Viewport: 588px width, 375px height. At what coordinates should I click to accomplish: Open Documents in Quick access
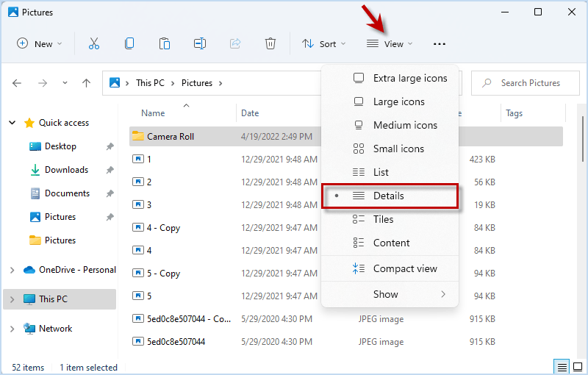pyautogui.click(x=67, y=193)
